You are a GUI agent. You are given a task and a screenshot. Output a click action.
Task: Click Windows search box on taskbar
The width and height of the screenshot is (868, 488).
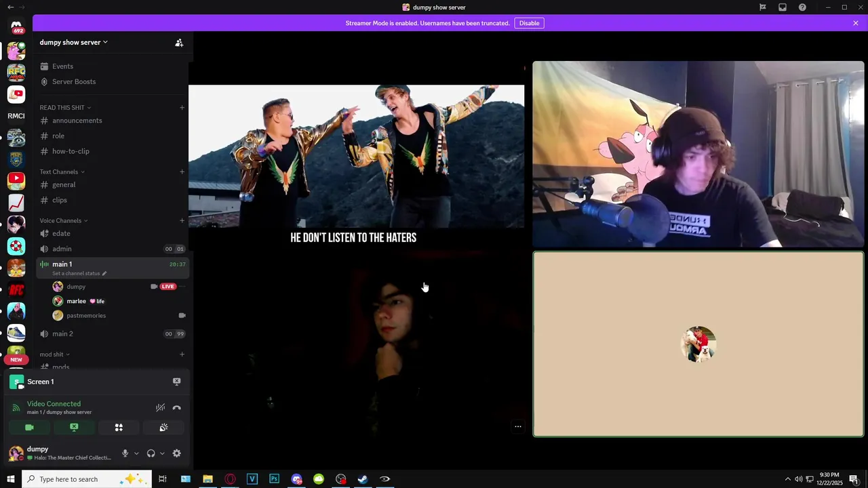pyautogui.click(x=87, y=479)
